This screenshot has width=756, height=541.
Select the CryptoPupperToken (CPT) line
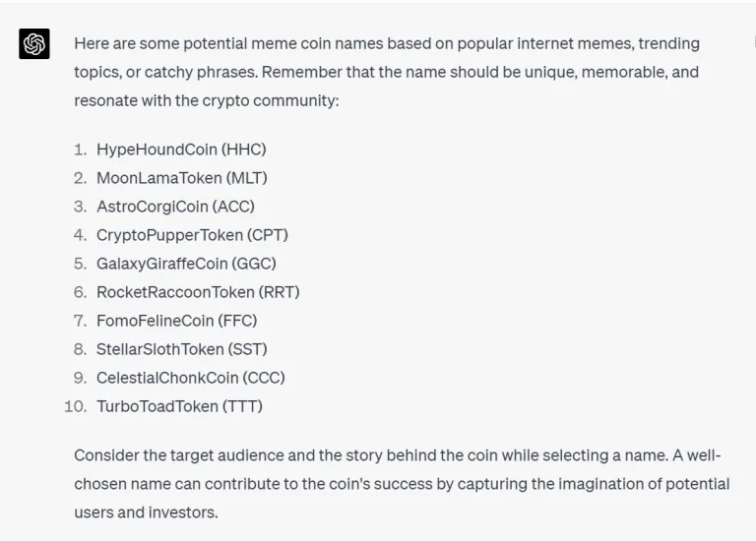point(192,235)
